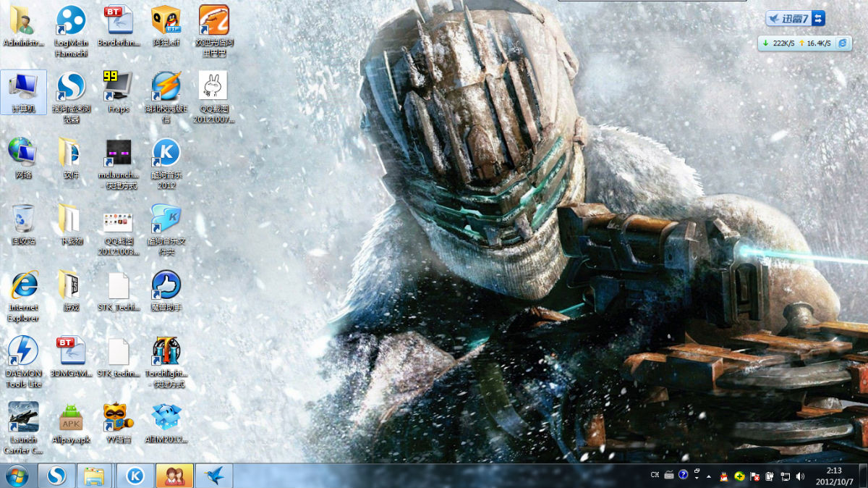The width and height of the screenshot is (868, 488).
Task: Open the Administrator user folder icon
Action: [x=23, y=26]
